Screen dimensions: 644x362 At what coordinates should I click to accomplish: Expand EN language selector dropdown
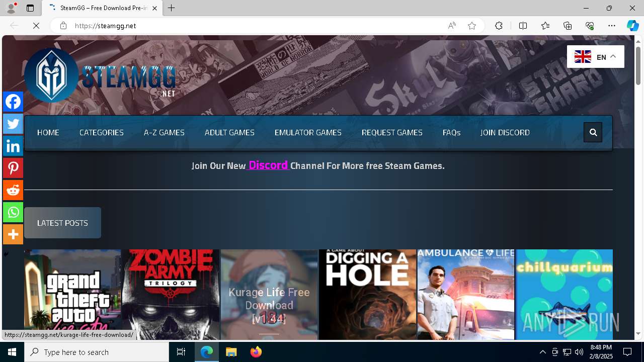(596, 57)
